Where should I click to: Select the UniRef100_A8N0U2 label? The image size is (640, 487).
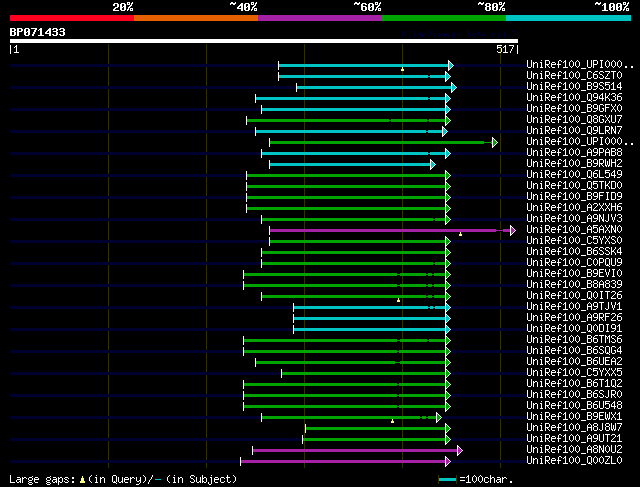coord(574,450)
